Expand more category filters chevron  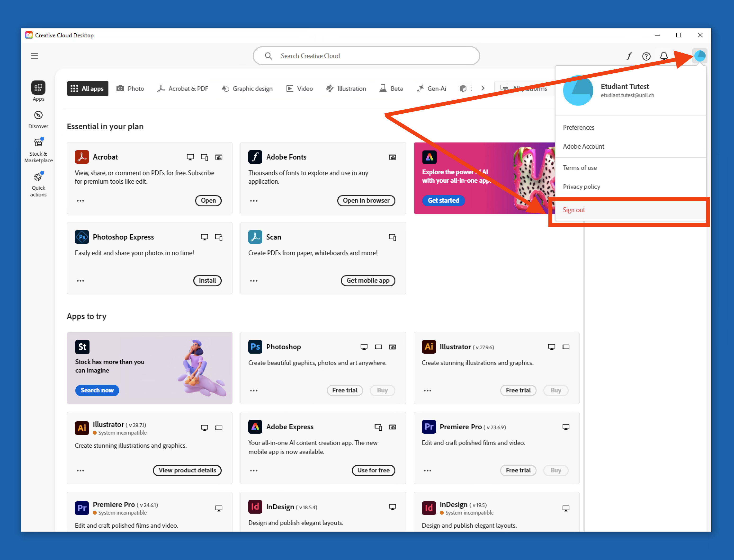point(483,88)
